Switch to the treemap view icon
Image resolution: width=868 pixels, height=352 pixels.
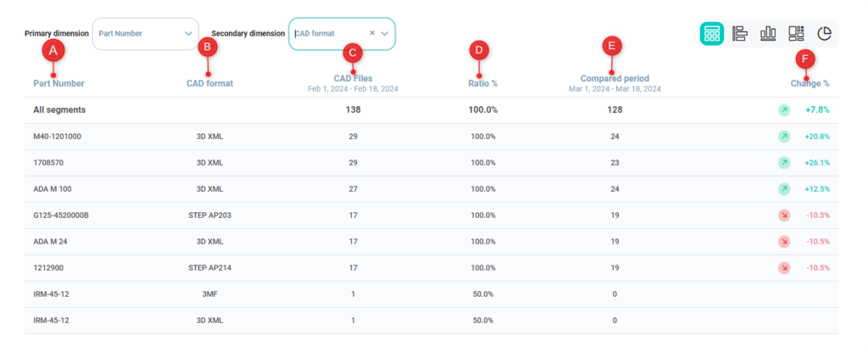click(x=796, y=34)
